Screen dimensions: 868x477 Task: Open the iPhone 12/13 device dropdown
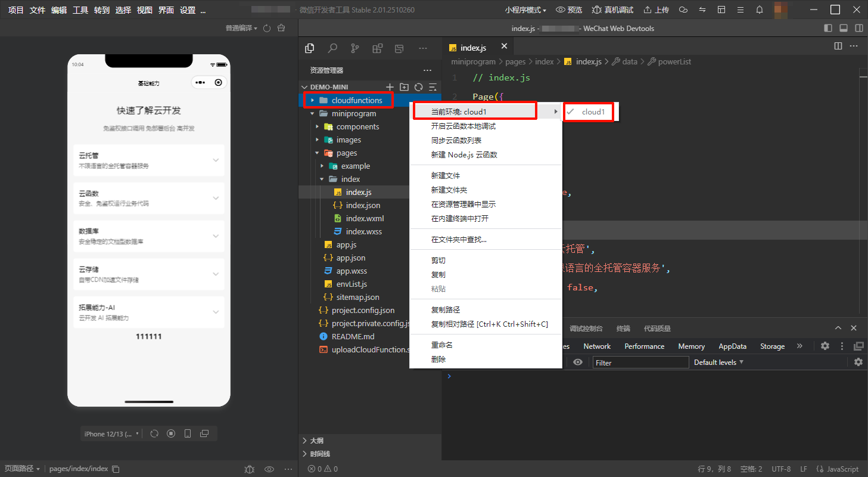pos(111,433)
